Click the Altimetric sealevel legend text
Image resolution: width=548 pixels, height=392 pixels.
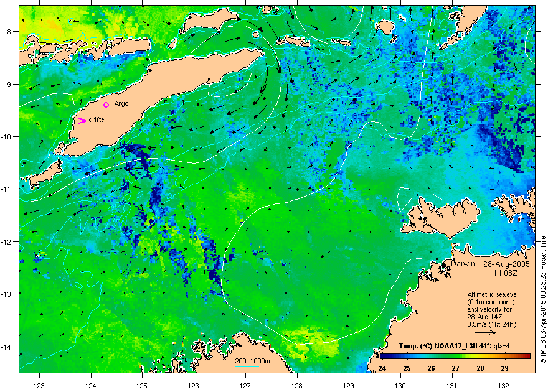tap(493, 294)
